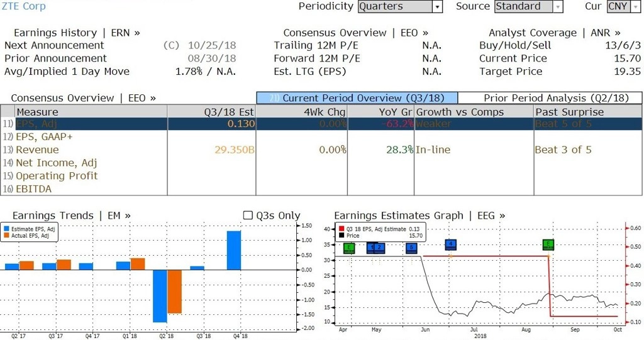Click blue event marker 2 on estimates graph
644x340 pixels.
pos(380,248)
